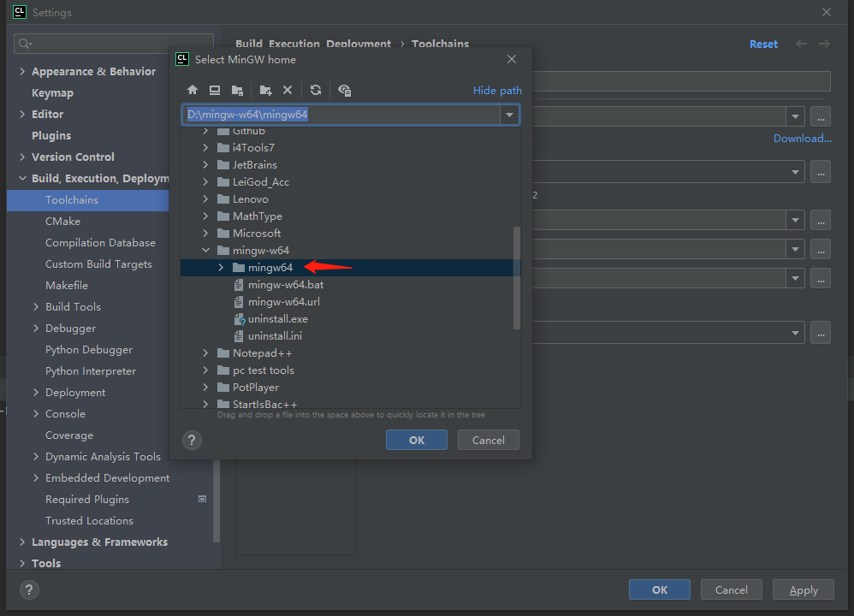Expand Build Tools settings
This screenshot has width=854, height=616.
click(36, 306)
